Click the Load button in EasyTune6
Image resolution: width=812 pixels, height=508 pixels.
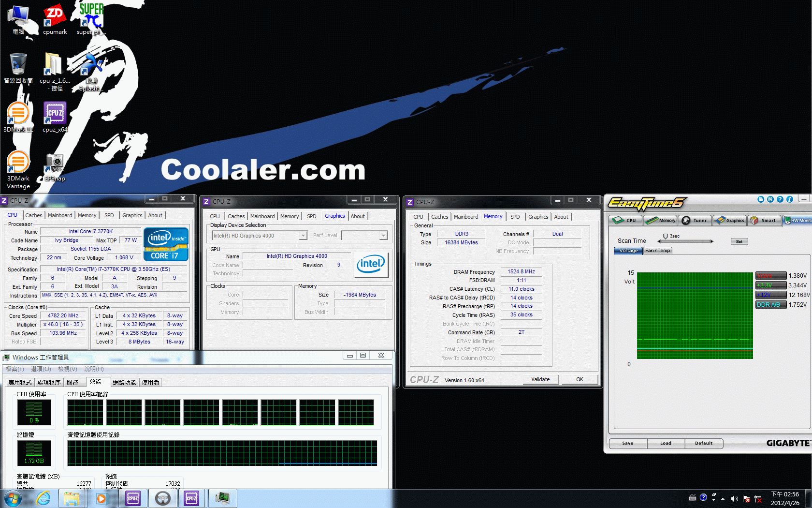click(x=666, y=443)
